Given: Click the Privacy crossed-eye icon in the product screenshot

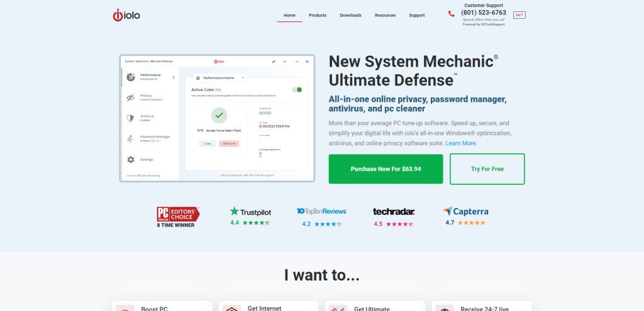Looking at the screenshot, I should [x=131, y=97].
